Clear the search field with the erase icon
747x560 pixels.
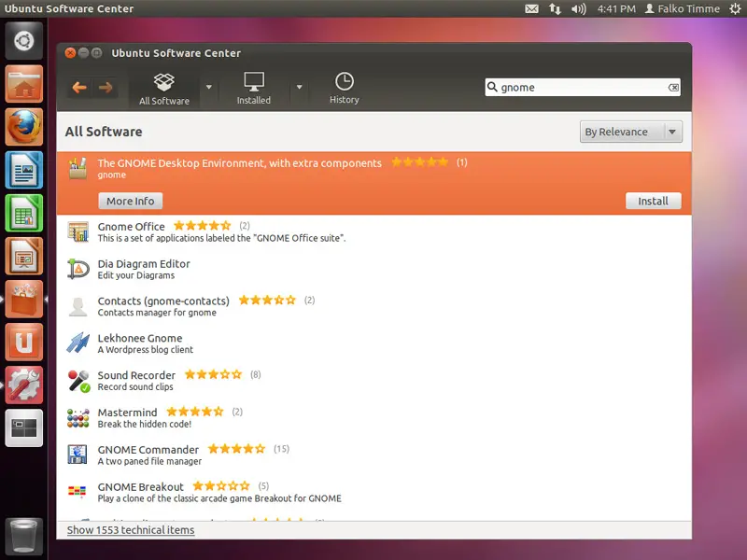click(673, 88)
